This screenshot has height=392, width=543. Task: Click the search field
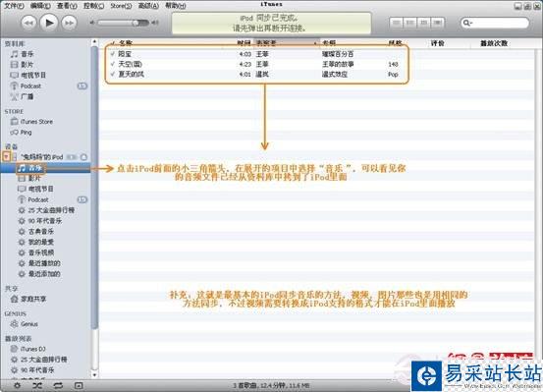pyautogui.click(x=495, y=23)
